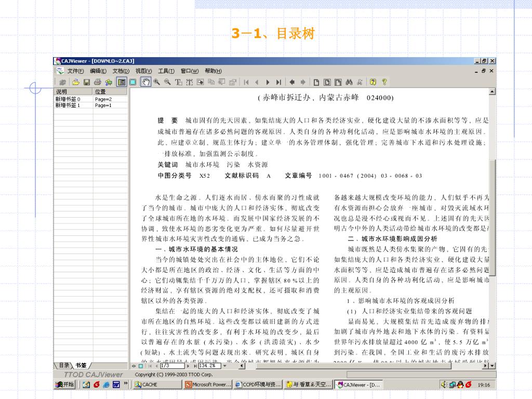Click Word quick launch icon

(116, 384)
